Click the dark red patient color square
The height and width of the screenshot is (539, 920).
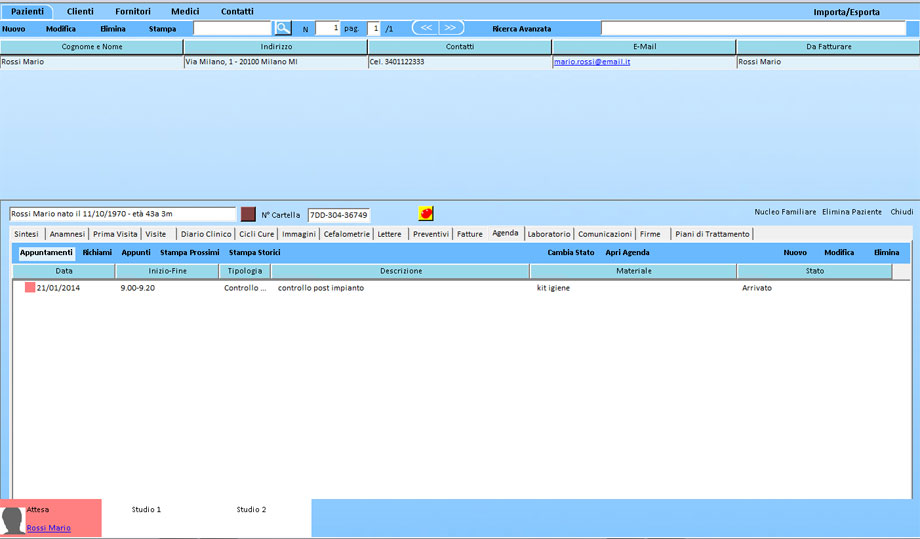tap(248, 214)
